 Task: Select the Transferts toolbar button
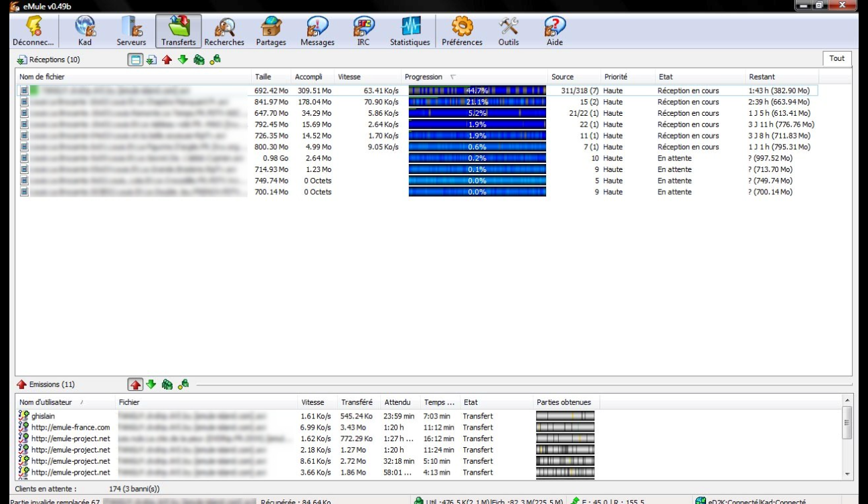point(178,31)
